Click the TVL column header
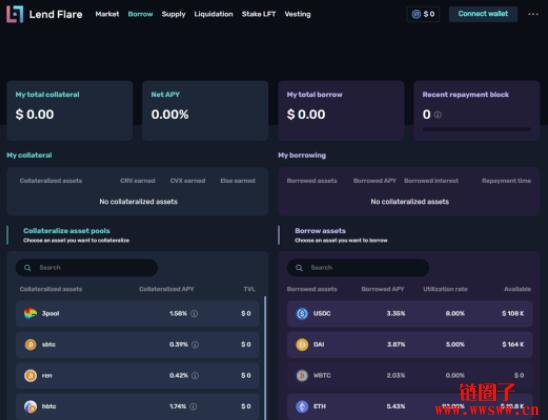Screen dimensions: 548x420 [x=249, y=289]
